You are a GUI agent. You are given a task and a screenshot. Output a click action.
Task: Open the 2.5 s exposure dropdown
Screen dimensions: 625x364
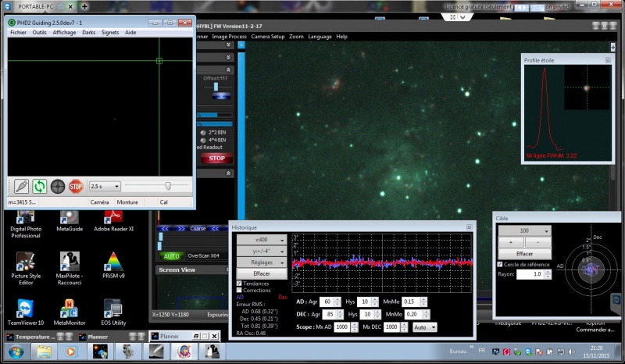[105, 186]
